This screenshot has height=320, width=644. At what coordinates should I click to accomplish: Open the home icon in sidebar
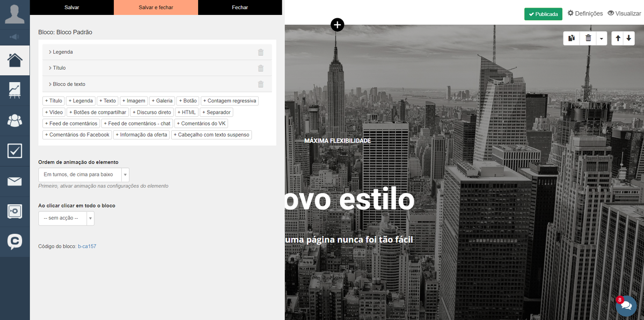[x=14, y=60]
